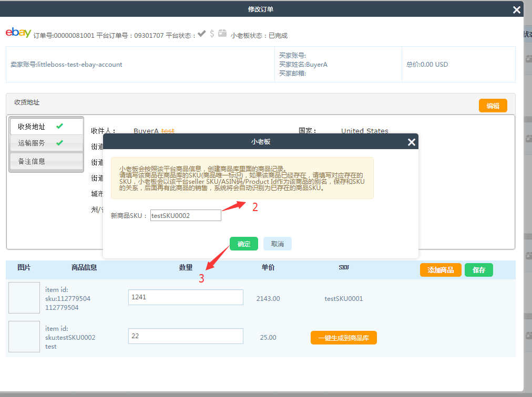Viewport: 532px width, 397px height.
Task: Select the 备注信息 tab
Action: pyautogui.click(x=32, y=161)
